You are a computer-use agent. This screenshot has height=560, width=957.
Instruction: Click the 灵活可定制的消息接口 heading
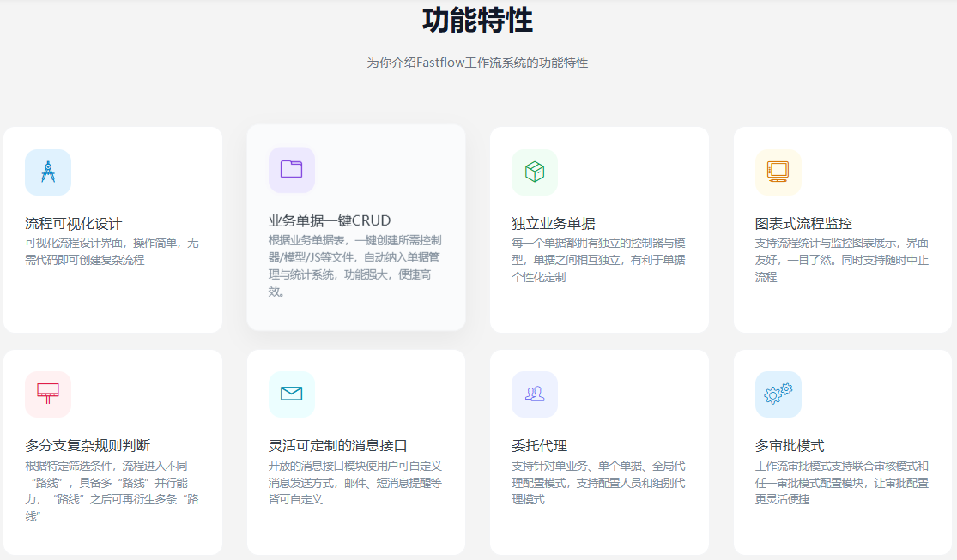(337, 446)
